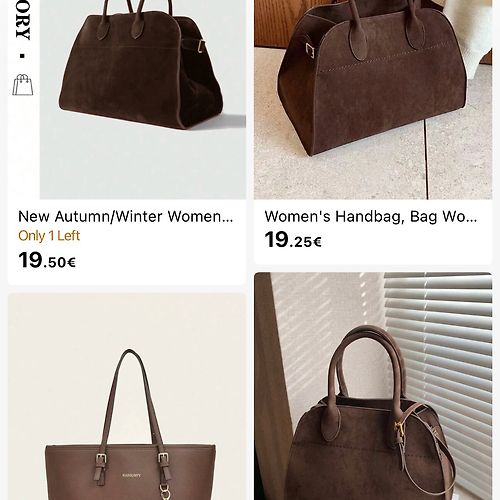Click the dot separator in sidebar
The width and height of the screenshot is (500, 500).
[22, 56]
